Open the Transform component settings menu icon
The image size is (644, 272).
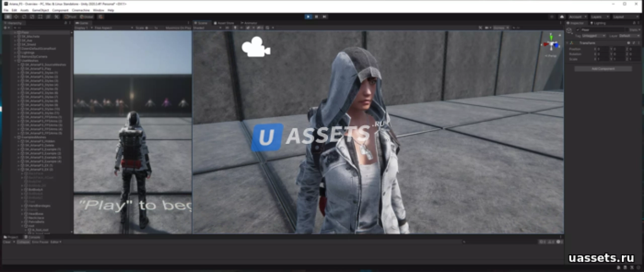coord(639,43)
